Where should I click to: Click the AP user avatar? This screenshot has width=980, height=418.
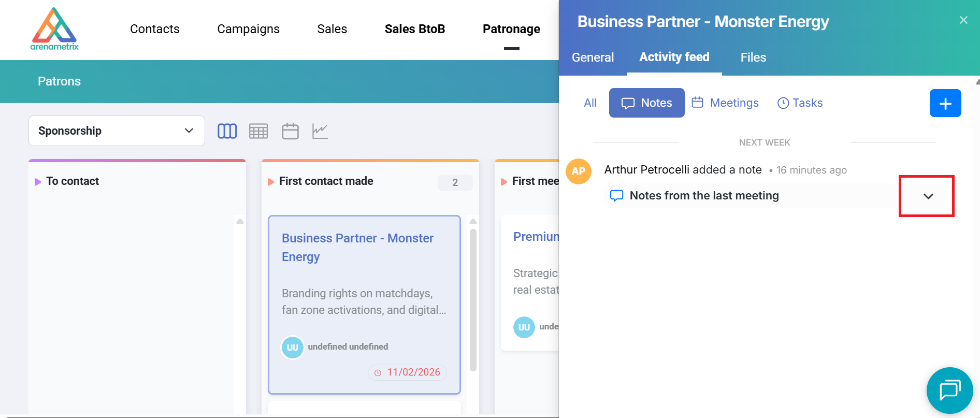579,171
